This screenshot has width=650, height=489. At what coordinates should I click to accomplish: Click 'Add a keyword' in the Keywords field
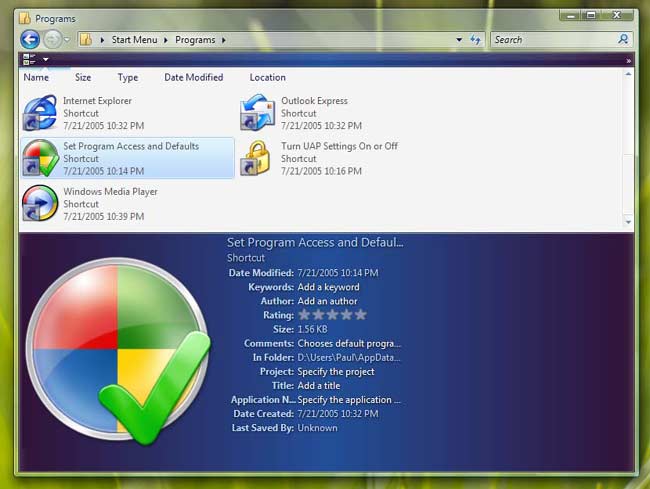click(x=327, y=287)
